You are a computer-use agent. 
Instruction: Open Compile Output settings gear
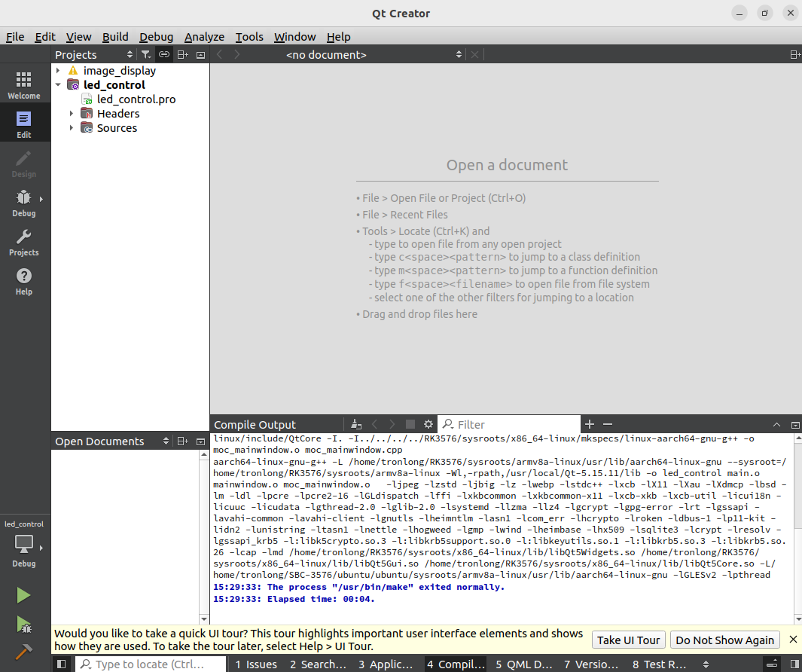(428, 424)
